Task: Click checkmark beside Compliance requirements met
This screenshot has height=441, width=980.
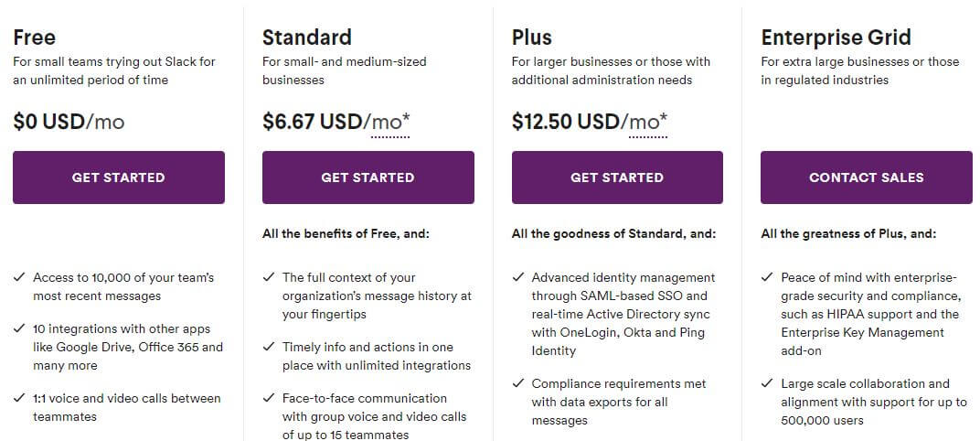Action: coord(518,383)
